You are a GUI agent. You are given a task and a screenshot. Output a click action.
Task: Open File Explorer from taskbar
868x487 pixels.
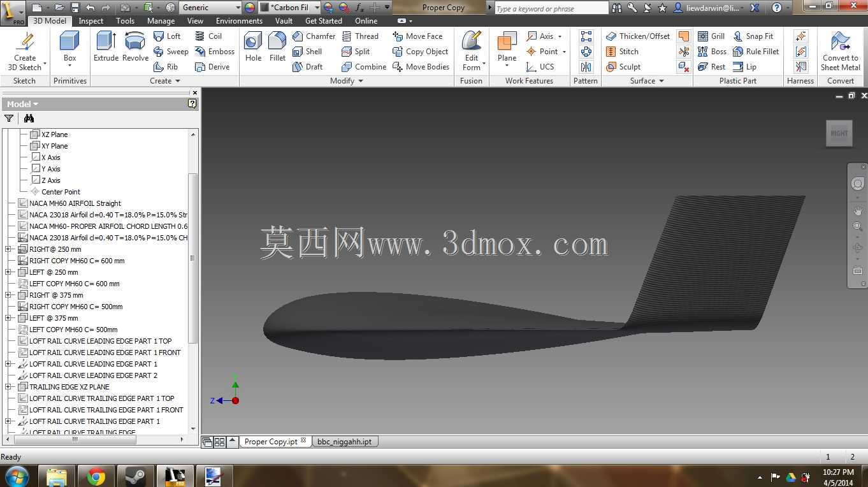click(x=57, y=476)
